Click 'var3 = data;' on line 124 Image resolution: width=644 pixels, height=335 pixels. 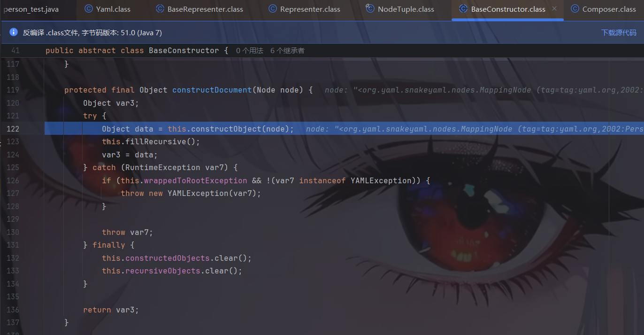point(130,155)
